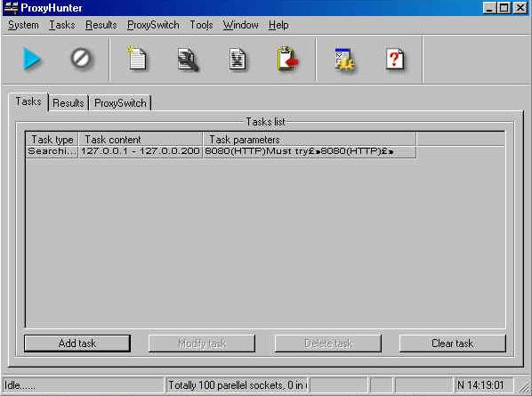Click the 'Idle......' status bar text
This screenshot has height=396, width=532.
tap(20, 385)
